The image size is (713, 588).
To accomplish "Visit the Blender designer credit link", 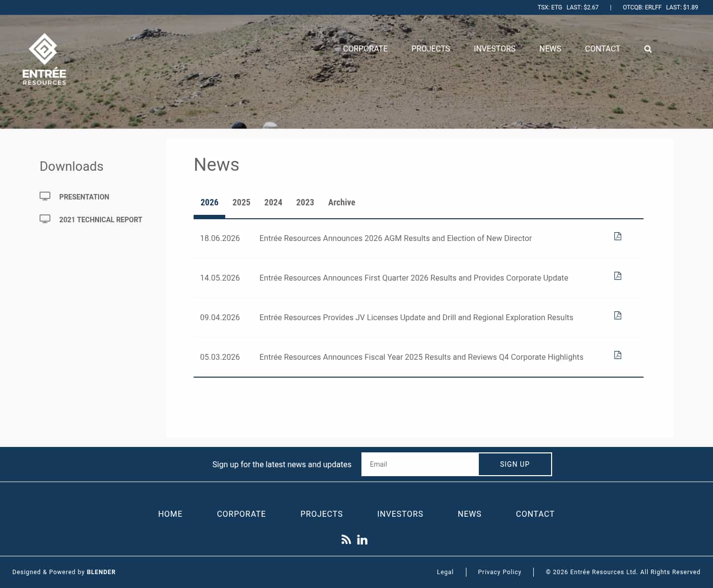I will 101,572.
